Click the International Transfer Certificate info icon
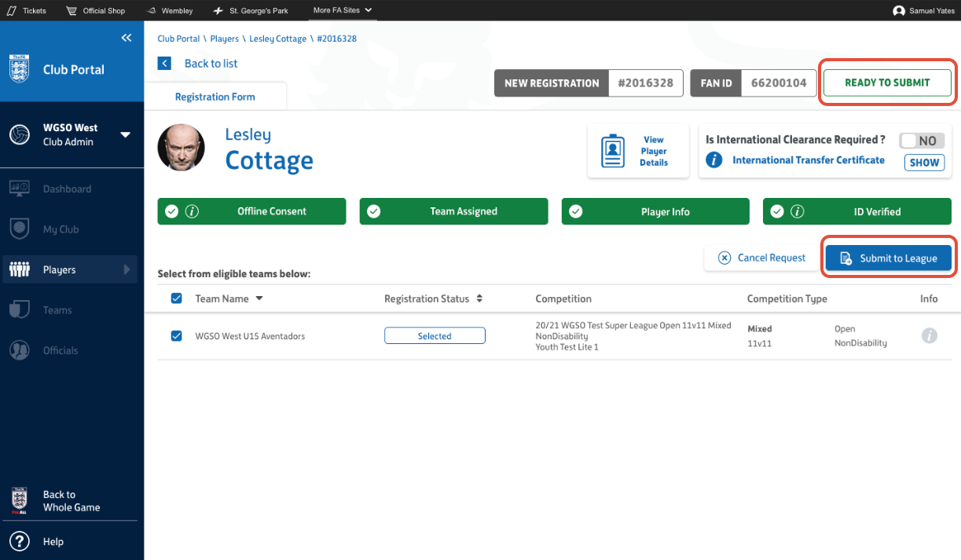Viewport: 961px width, 560px height. click(714, 160)
